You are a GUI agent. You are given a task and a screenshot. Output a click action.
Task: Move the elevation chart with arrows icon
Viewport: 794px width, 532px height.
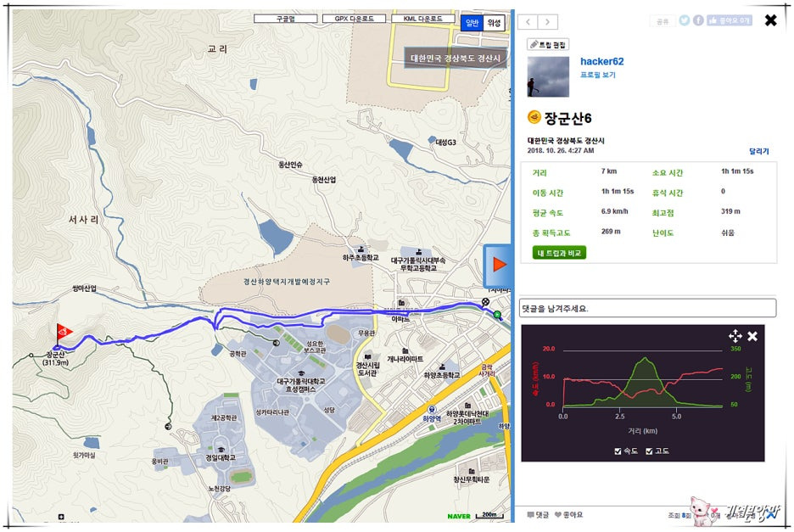(x=735, y=335)
